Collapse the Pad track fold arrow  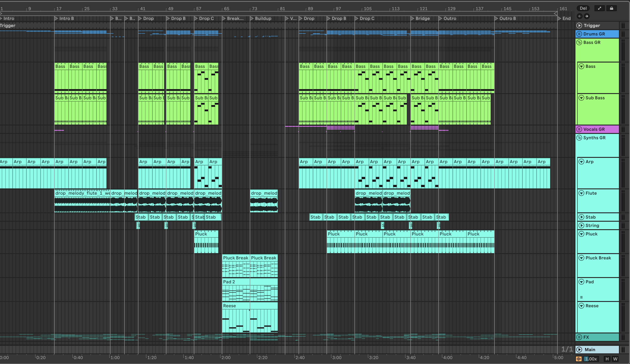[581, 282]
